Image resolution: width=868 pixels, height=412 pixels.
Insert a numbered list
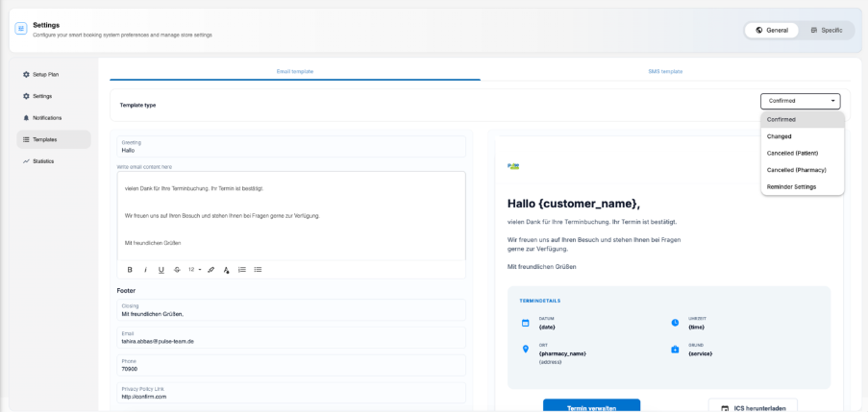coord(242,270)
